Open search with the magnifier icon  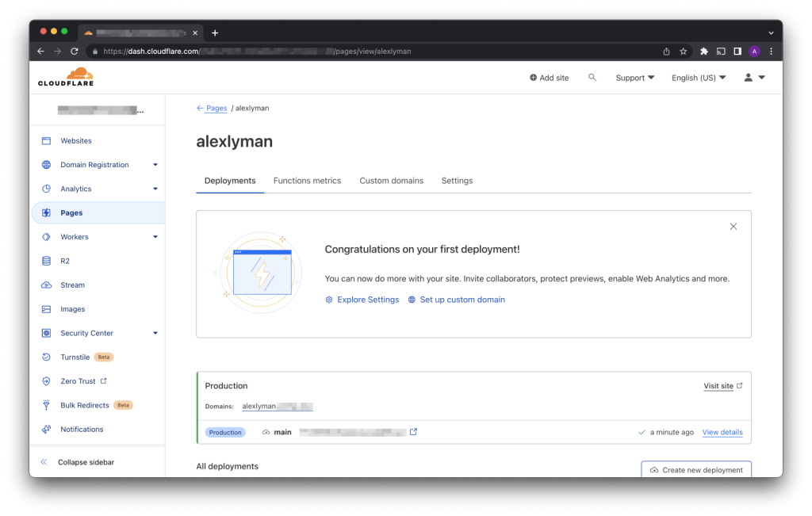tap(592, 78)
